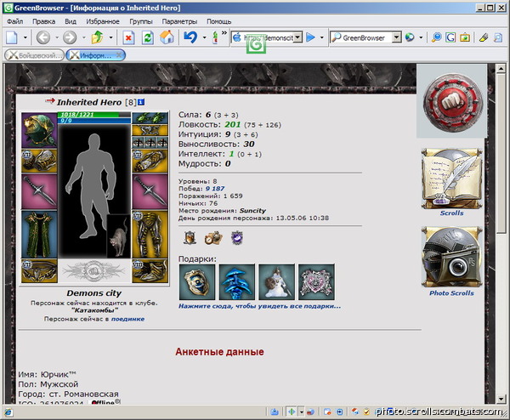The width and height of the screenshot is (510, 420).
Task: Expand the address bar dropdown list
Action: pos(298,37)
